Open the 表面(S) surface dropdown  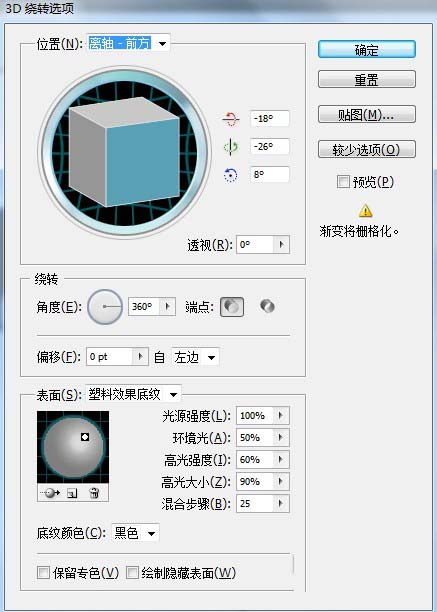pos(133,394)
